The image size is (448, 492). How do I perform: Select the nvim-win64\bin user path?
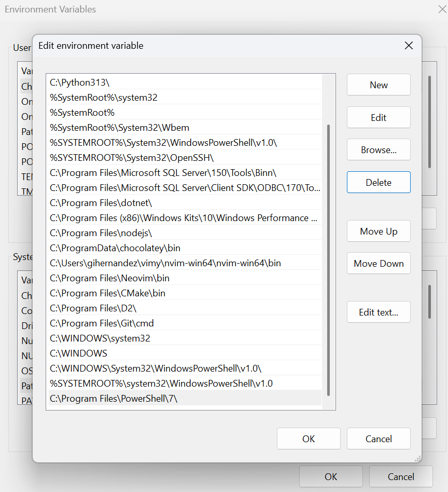tap(185, 263)
